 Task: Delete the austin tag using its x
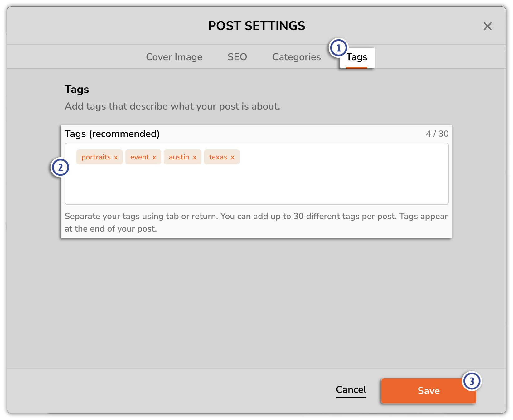click(x=195, y=157)
